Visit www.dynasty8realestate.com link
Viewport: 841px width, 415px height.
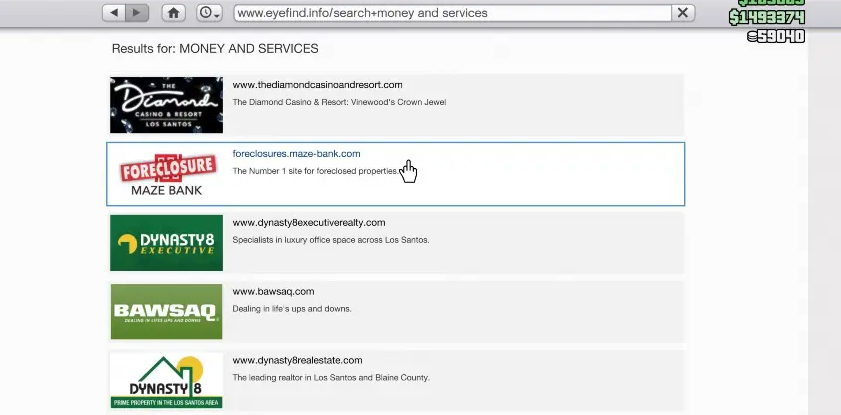[x=297, y=360]
